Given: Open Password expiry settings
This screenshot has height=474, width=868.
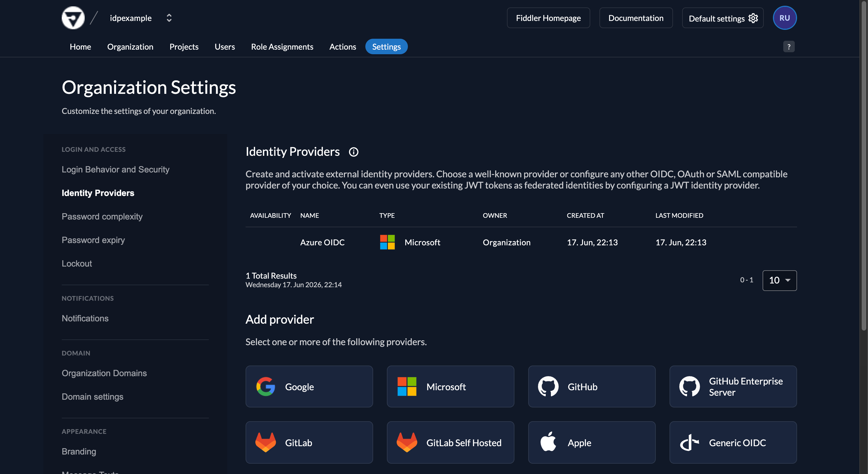Looking at the screenshot, I should pyautogui.click(x=93, y=240).
